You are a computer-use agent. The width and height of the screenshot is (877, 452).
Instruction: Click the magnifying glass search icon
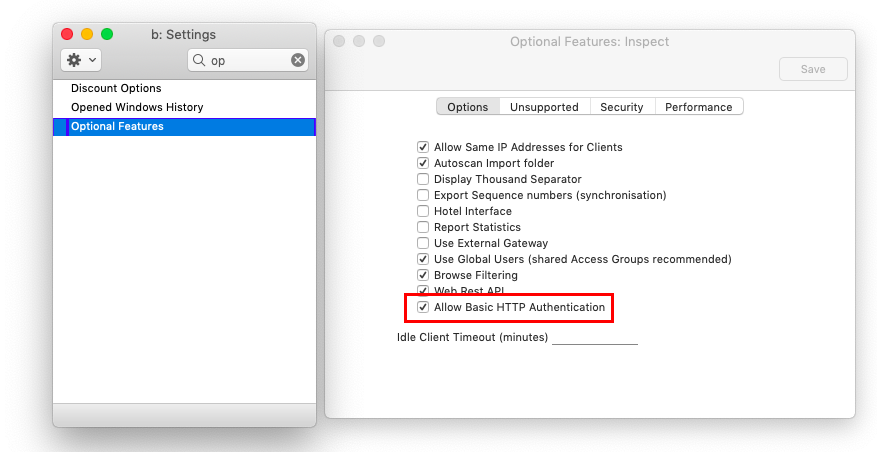(200, 60)
